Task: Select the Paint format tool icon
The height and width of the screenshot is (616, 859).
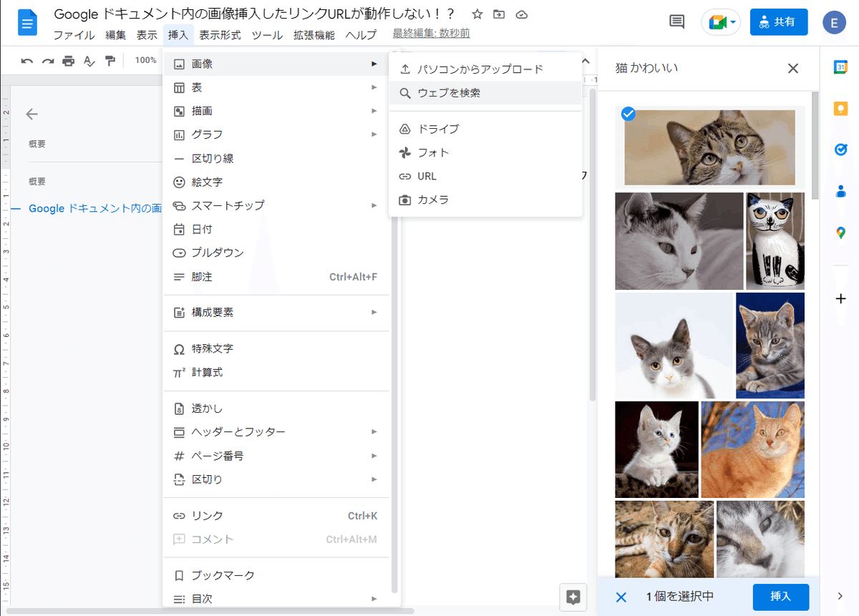Action: 108,62
